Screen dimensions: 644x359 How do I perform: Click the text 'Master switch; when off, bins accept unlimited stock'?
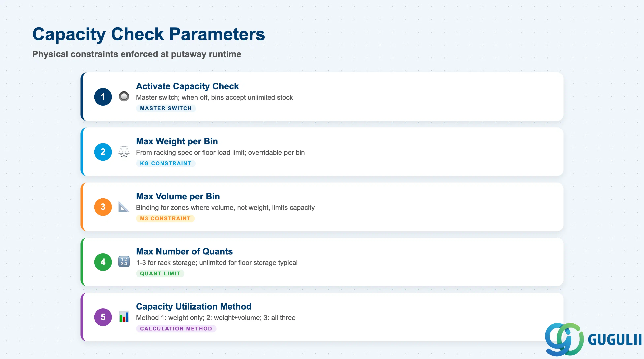tap(214, 97)
